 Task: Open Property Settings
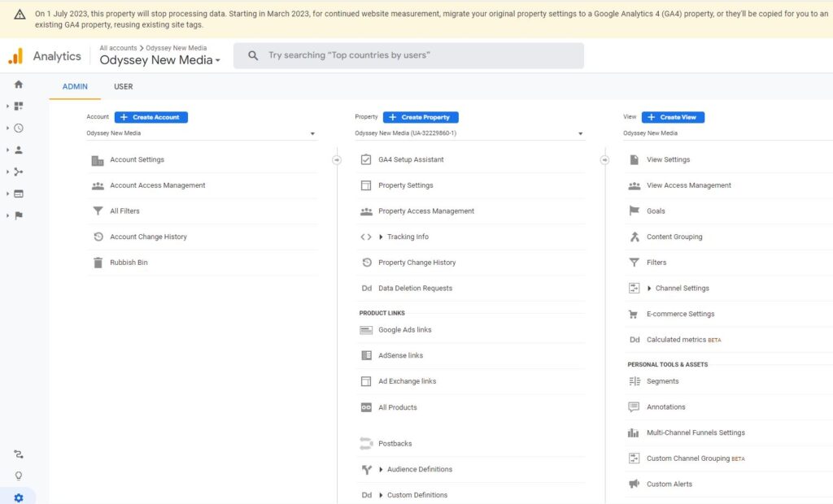click(x=405, y=185)
